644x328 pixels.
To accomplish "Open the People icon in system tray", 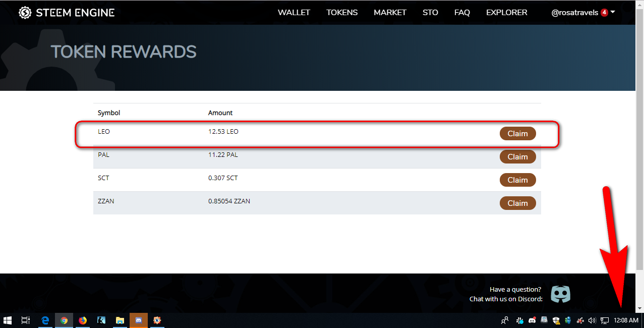I will click(504, 320).
